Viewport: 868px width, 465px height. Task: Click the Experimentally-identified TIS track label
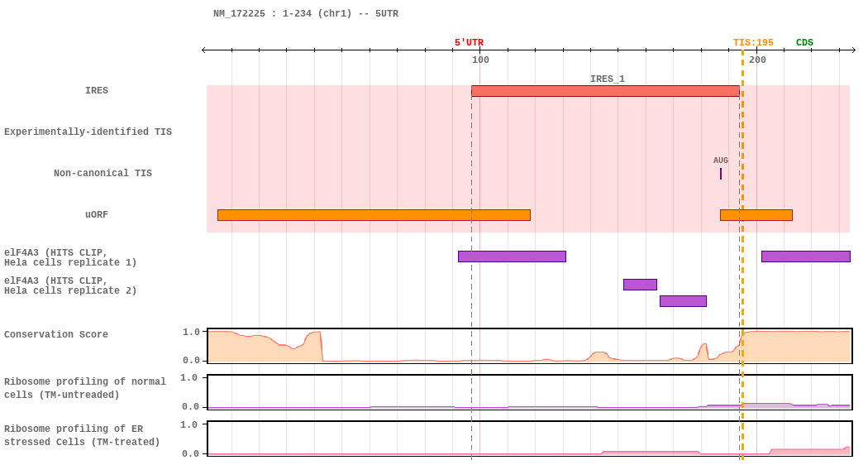[88, 132]
